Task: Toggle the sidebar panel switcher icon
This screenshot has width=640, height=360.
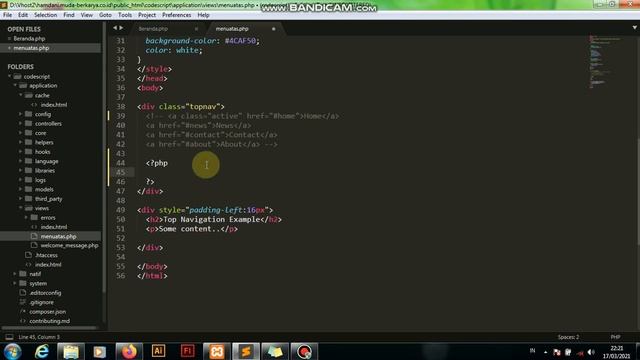Action: click(9, 337)
